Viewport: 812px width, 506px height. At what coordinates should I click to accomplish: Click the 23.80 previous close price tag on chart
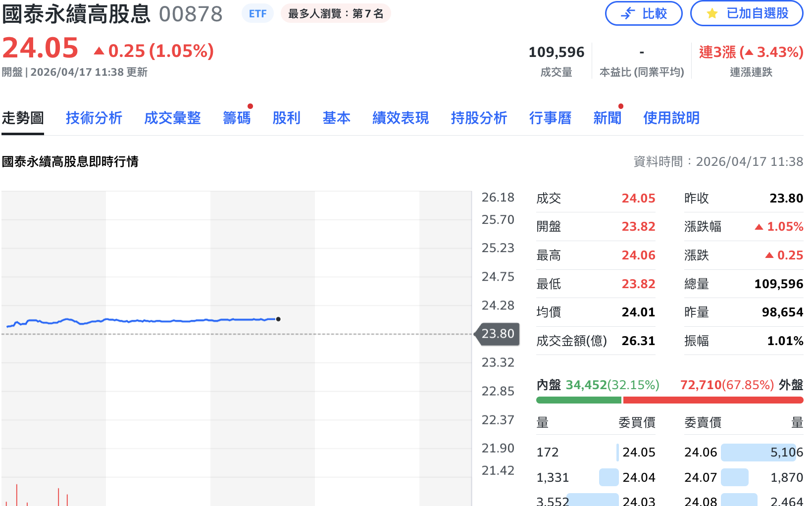point(497,334)
